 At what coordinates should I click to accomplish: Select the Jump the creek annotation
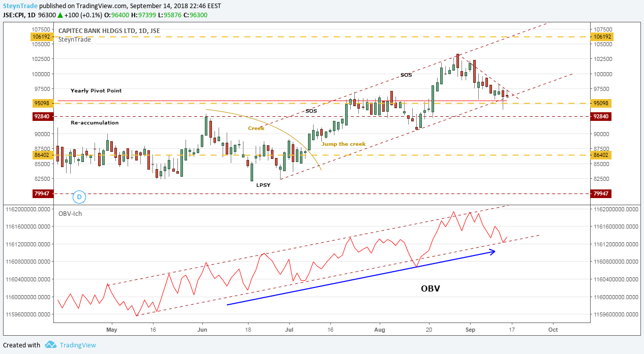click(344, 144)
